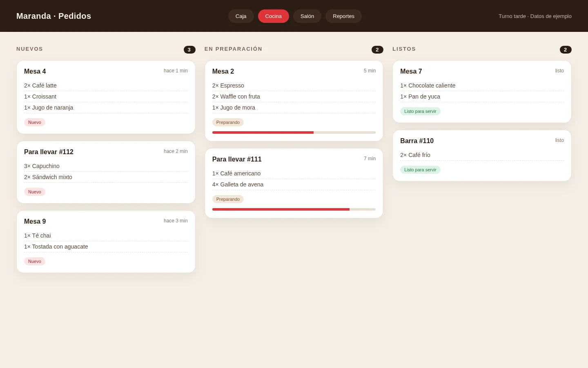Click the Preparando tag on Mesa 2
Viewport: 588px width, 368px height.
coord(228,122)
